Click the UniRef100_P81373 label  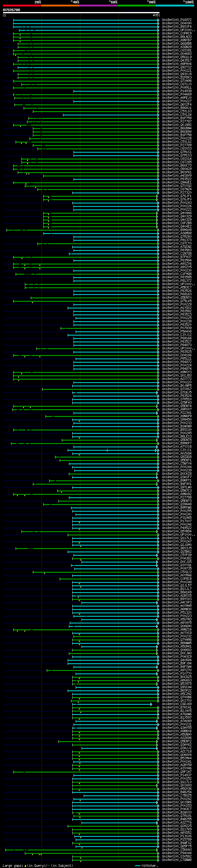click(x=177, y=240)
